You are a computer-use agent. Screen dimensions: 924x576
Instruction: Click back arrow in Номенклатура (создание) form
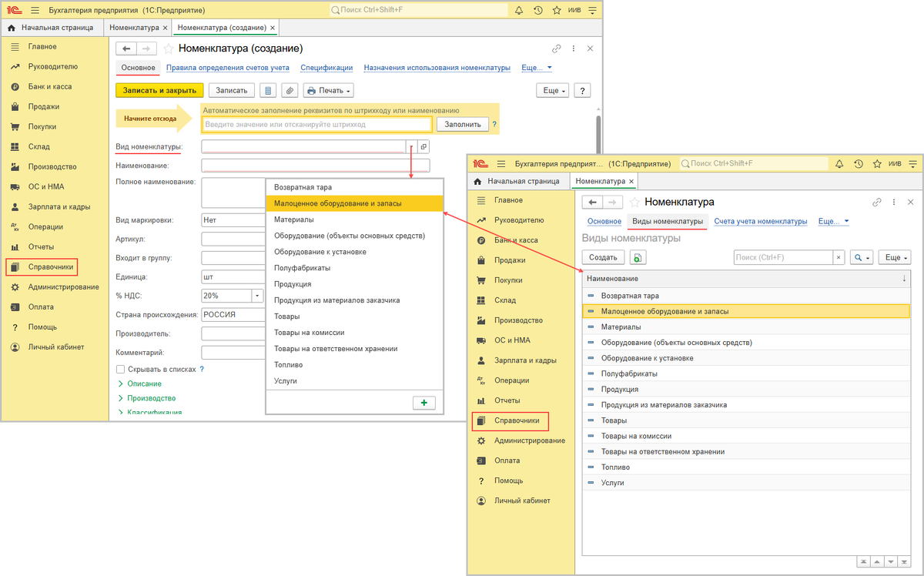click(x=126, y=49)
